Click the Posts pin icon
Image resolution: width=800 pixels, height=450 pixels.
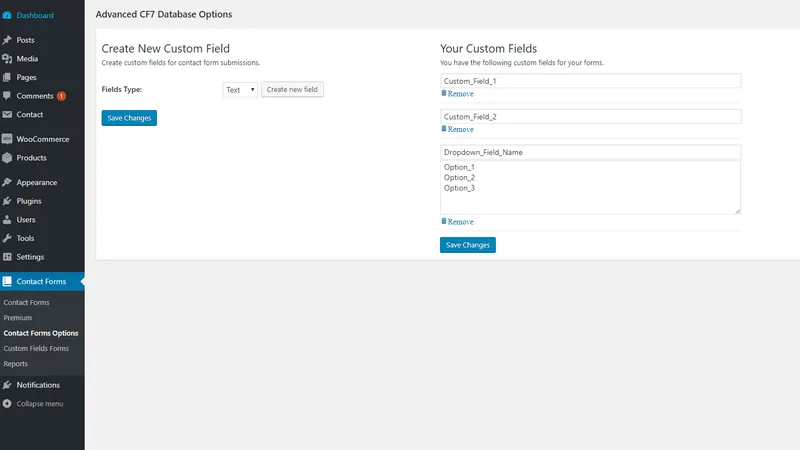pos(7,40)
